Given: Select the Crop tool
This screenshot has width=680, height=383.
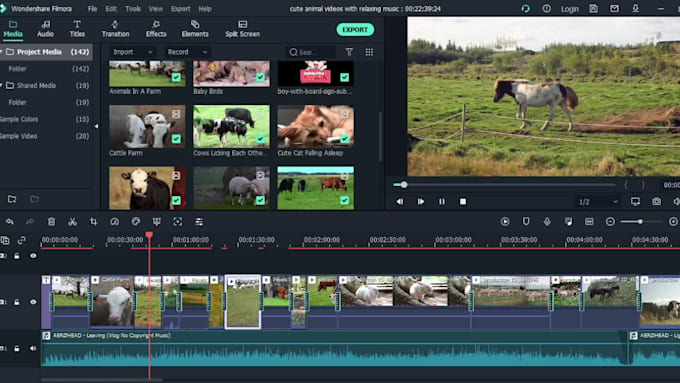Looking at the screenshot, I should [93, 222].
